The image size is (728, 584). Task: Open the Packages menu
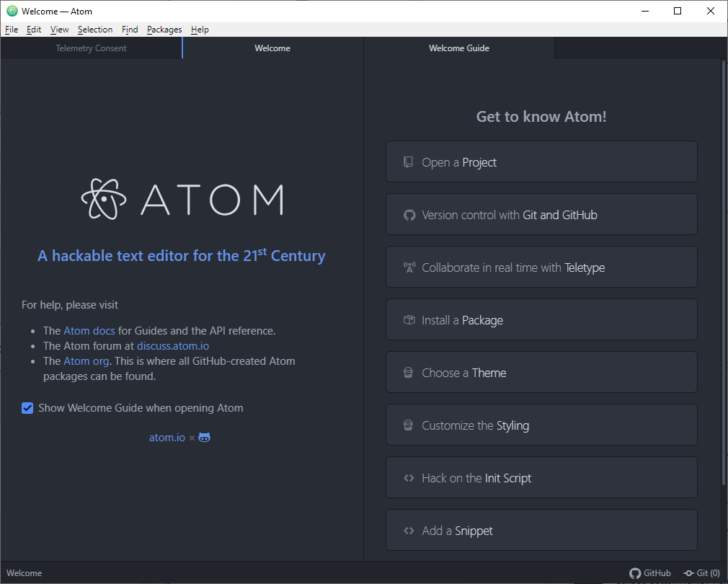click(164, 30)
